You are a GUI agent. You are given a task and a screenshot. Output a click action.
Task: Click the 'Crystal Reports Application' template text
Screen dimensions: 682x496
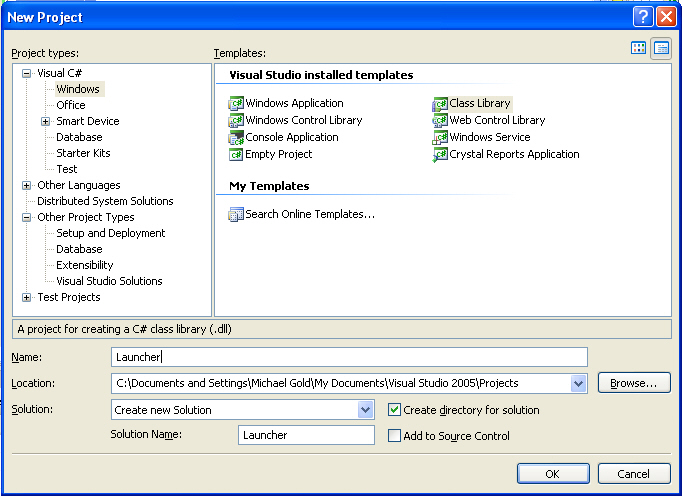(515, 154)
